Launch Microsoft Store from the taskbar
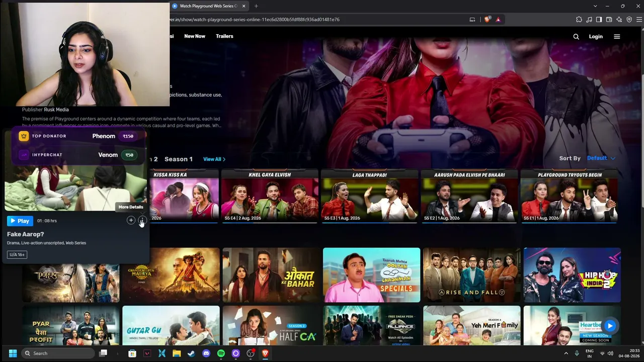This screenshot has width=644, height=362. tap(132, 353)
